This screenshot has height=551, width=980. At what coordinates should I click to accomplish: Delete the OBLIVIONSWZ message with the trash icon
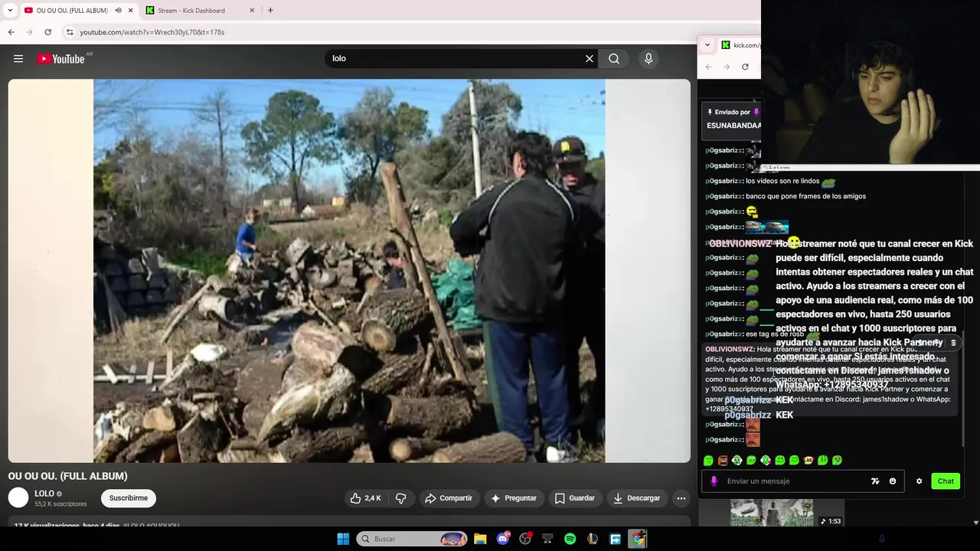(x=953, y=343)
